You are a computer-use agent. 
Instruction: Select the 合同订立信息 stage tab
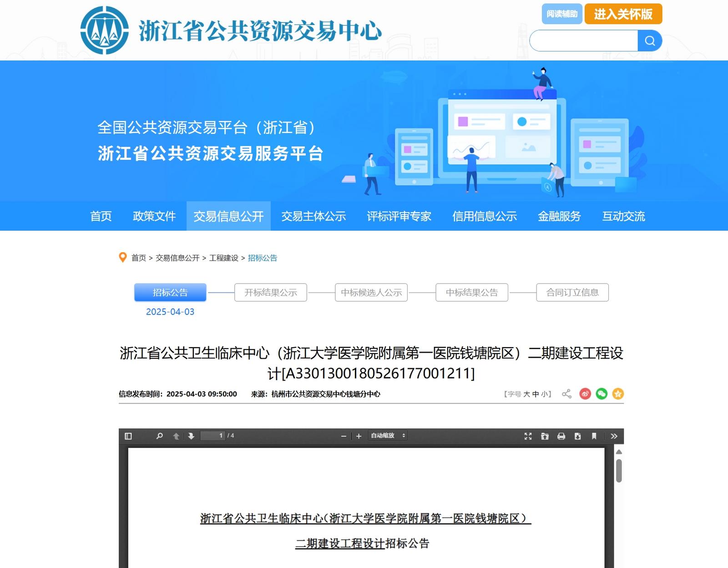[572, 292]
